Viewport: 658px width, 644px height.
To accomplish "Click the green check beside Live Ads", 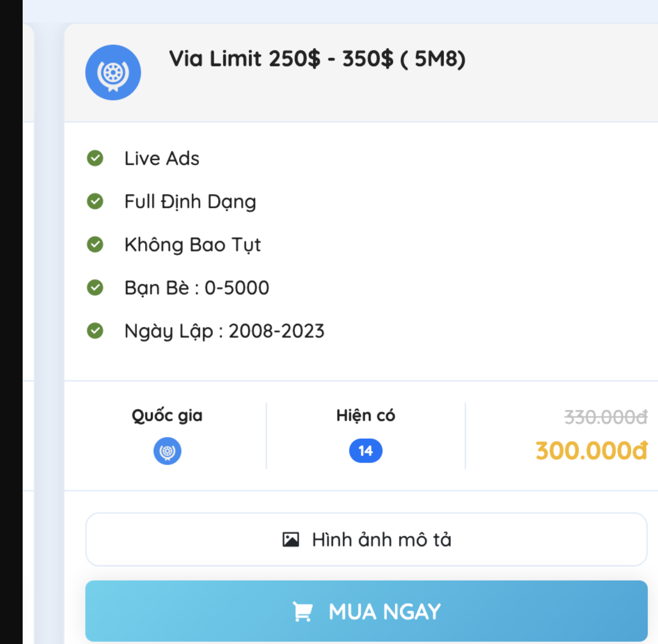I will tap(95, 158).
